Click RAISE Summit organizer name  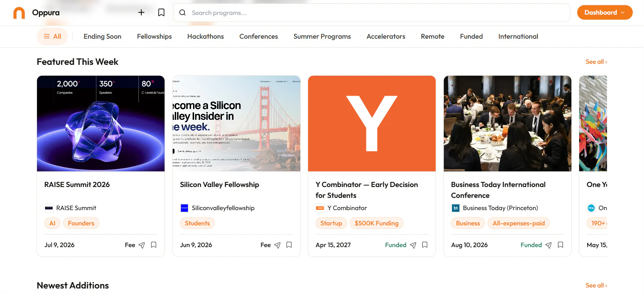pyautogui.click(x=76, y=208)
